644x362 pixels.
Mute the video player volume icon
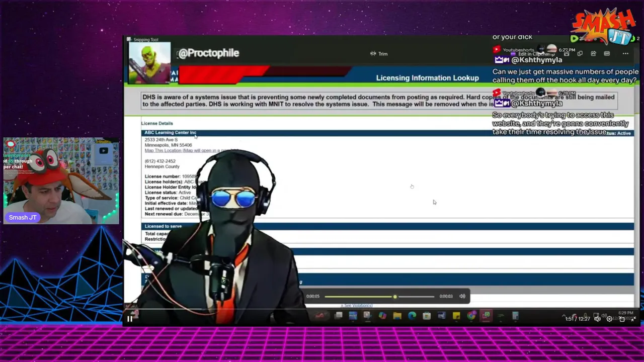click(597, 319)
